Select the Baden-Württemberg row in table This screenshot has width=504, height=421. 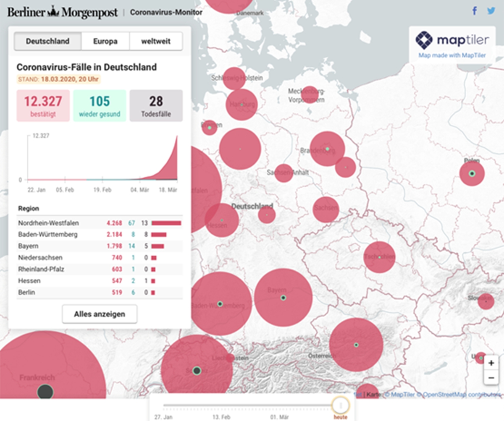(x=100, y=234)
